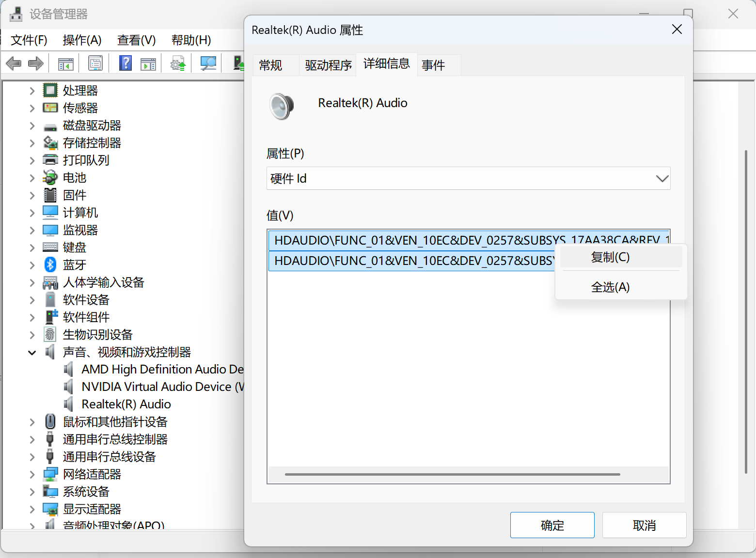Screen dimensions: 756x558
Task: Click the 确定 button
Action: 552,525
